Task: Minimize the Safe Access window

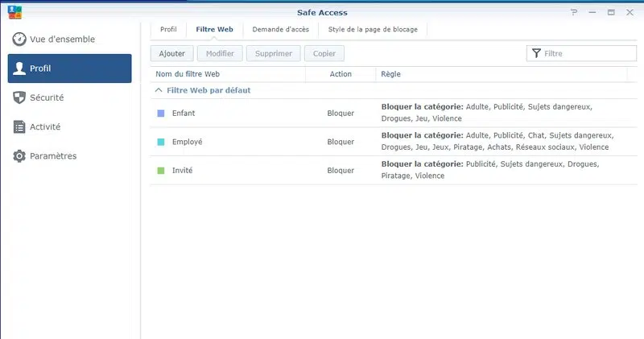Action: click(x=592, y=12)
